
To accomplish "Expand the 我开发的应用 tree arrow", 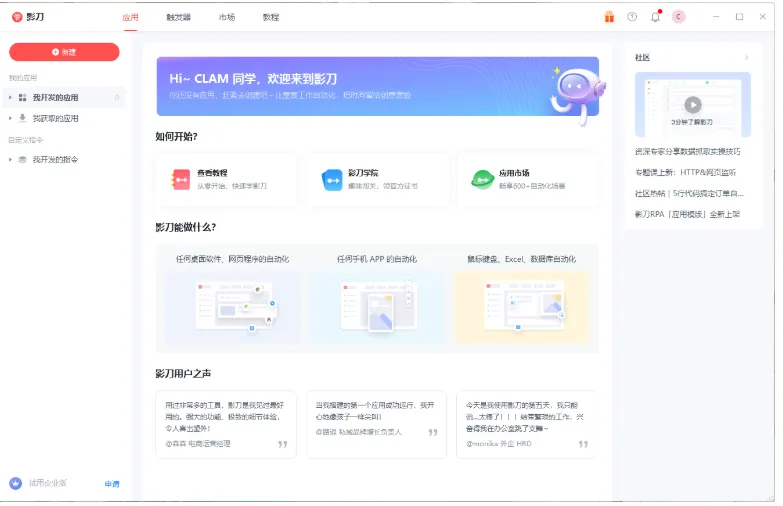I will tap(10, 97).
